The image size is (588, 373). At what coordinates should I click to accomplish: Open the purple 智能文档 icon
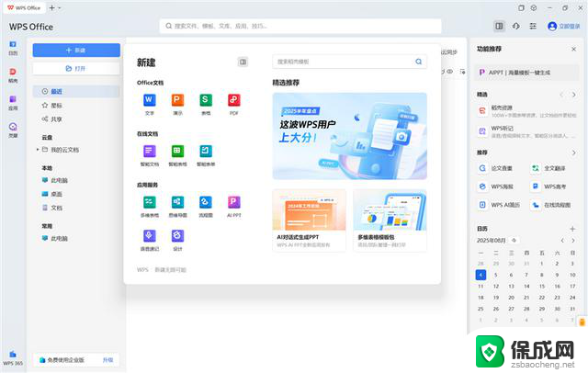click(x=149, y=151)
